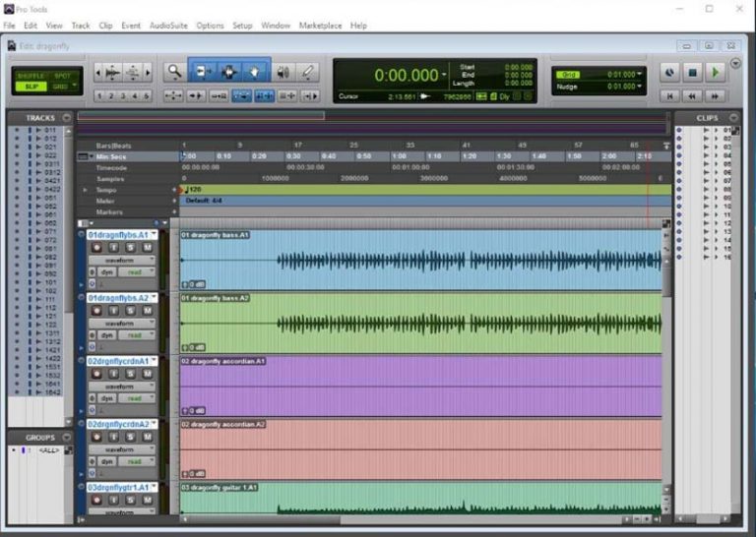Select the Trim tool
Image resolution: width=756 pixels, height=537 pixels.
tap(203, 72)
